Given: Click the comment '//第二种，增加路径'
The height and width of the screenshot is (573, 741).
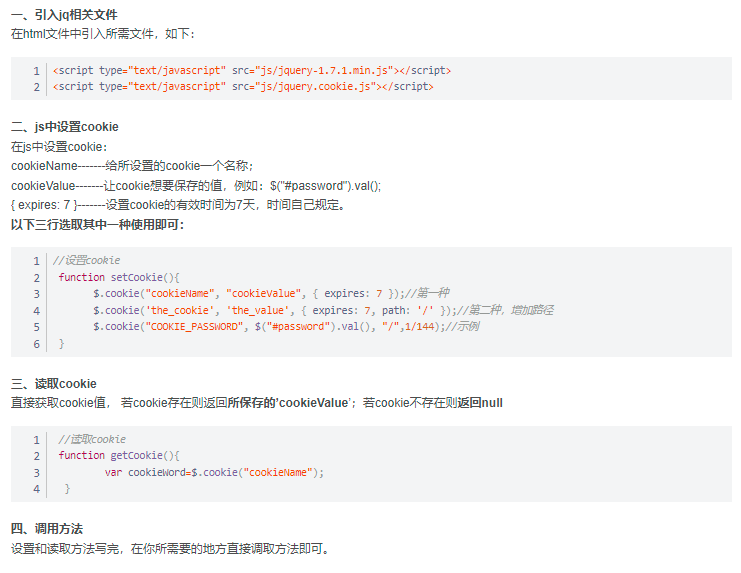Looking at the screenshot, I should (505, 310).
